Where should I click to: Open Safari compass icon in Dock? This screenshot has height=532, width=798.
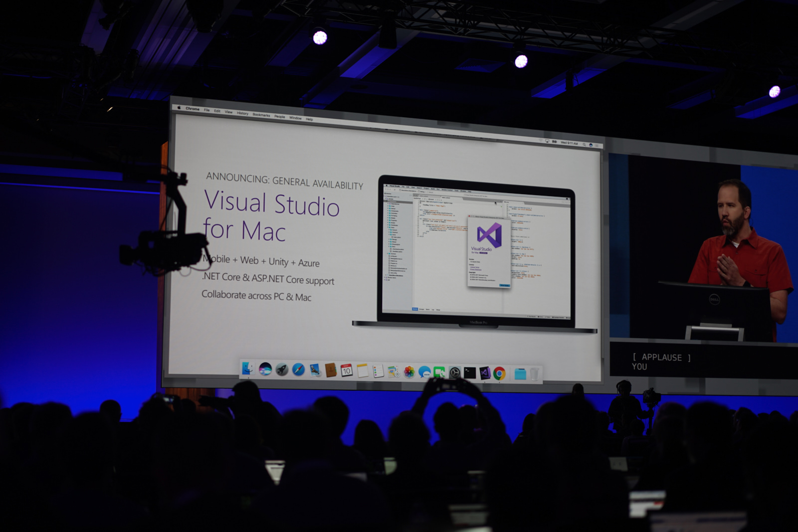click(298, 369)
